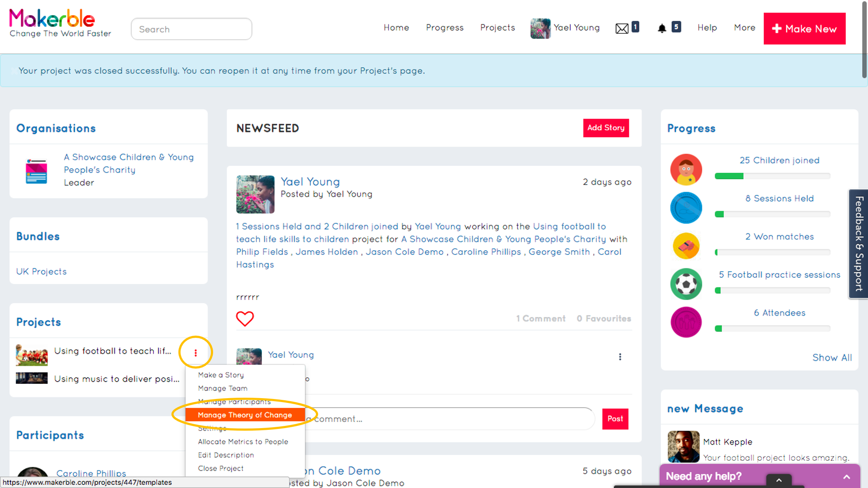Select Make a Story from project menu
The width and height of the screenshot is (868, 488).
pos(221,375)
